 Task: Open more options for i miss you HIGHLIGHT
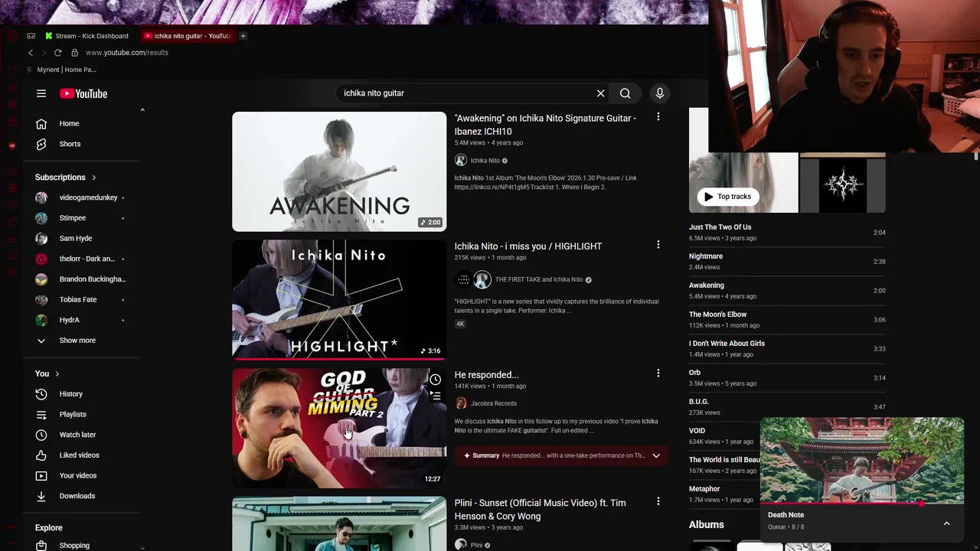pos(658,245)
